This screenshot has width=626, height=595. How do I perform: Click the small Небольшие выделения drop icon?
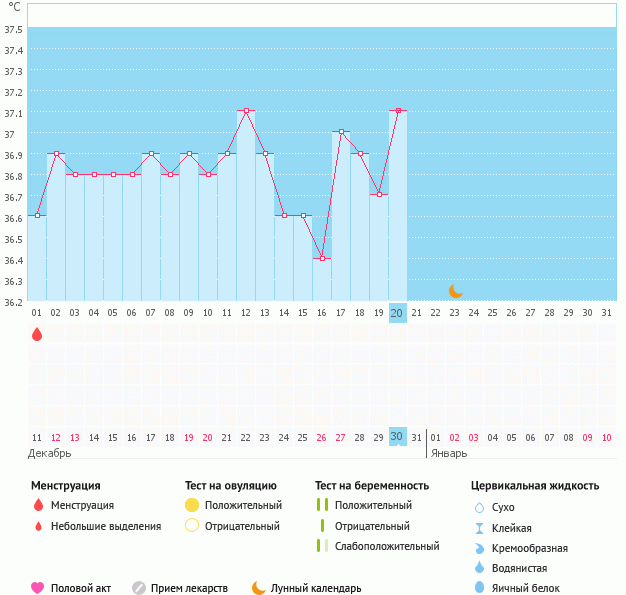(x=38, y=526)
